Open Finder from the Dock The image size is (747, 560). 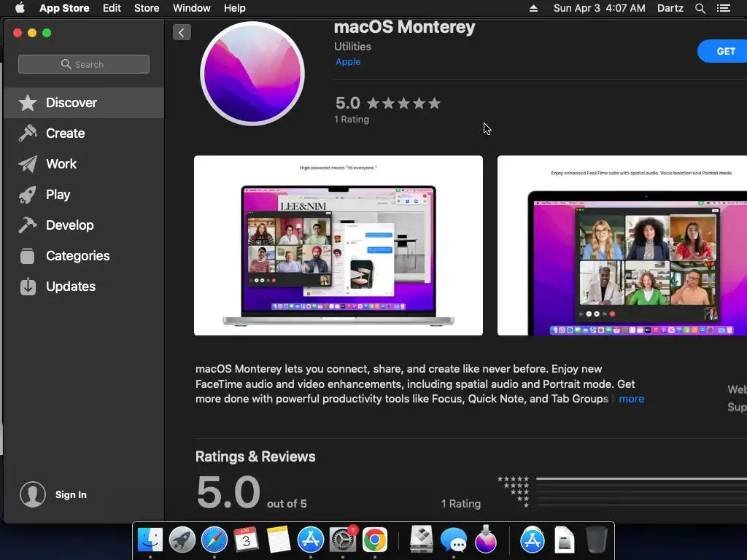[150, 540]
